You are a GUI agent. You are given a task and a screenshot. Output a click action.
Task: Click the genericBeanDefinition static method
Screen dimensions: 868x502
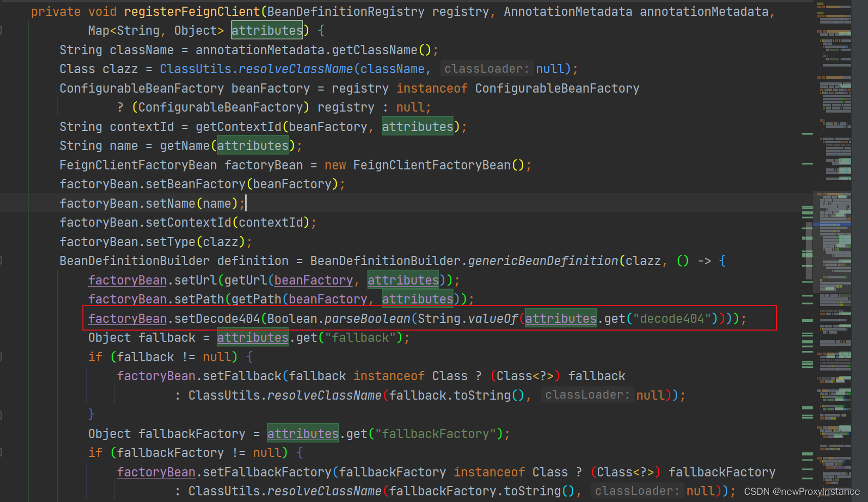click(543, 261)
